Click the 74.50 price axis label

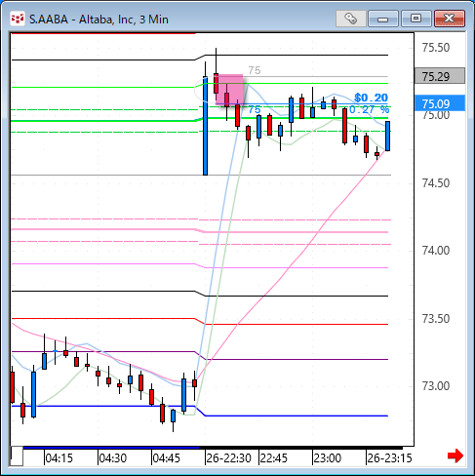[436, 183]
